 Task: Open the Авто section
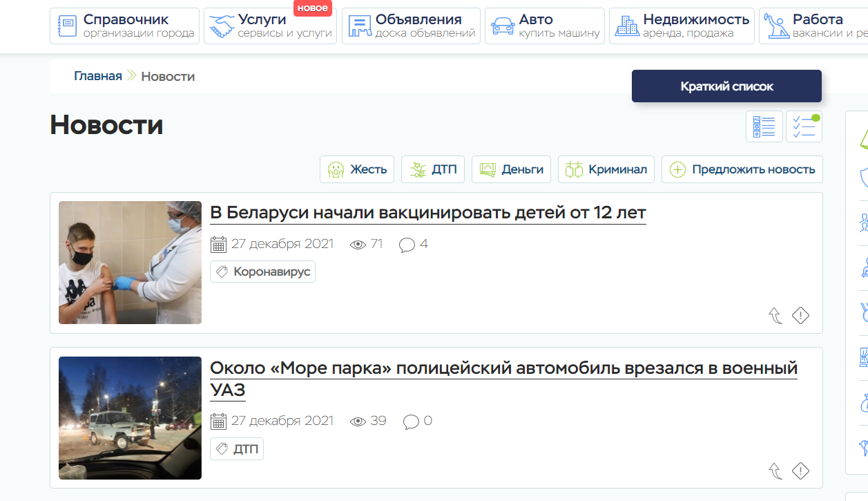click(544, 26)
